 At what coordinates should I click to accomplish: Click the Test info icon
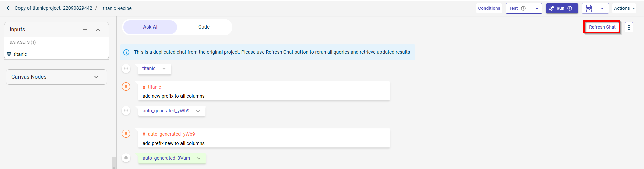(x=523, y=8)
